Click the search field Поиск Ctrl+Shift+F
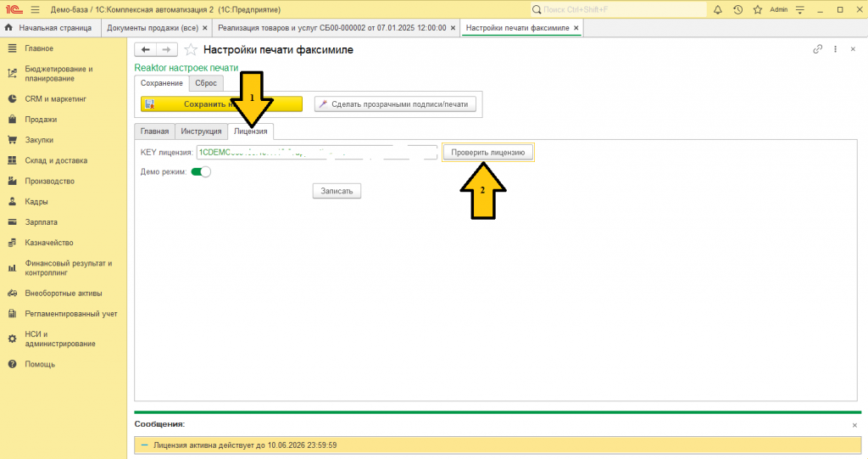The width and height of the screenshot is (868, 459). click(x=618, y=9)
